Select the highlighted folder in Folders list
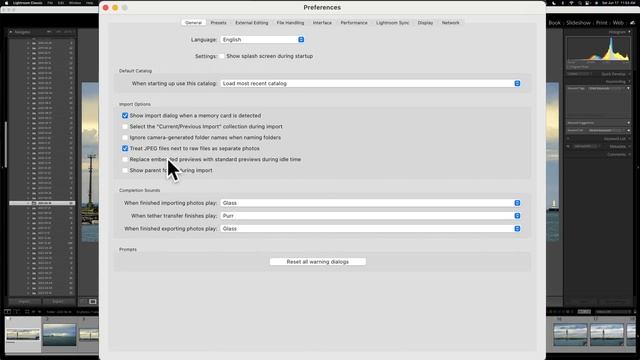 (x=42, y=203)
